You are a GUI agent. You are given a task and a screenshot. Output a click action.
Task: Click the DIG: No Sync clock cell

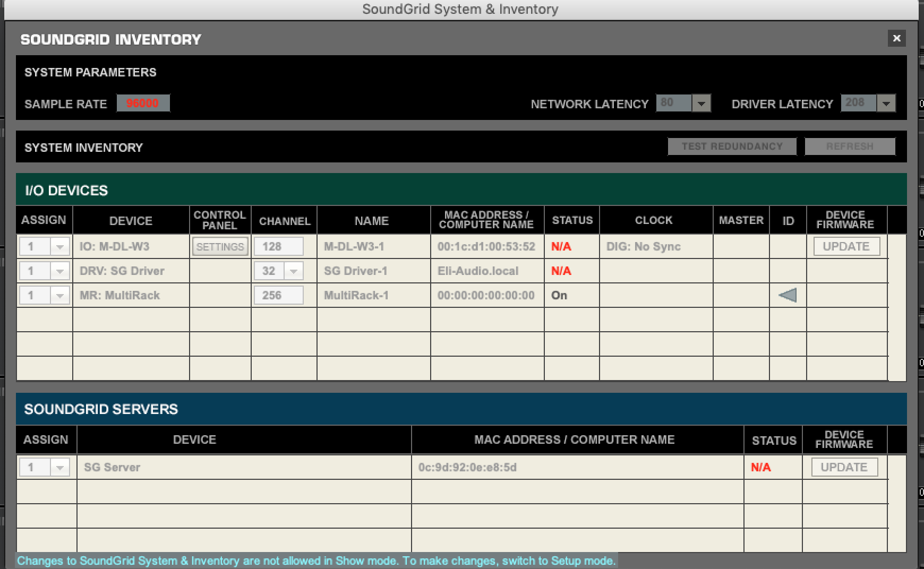tap(656, 246)
